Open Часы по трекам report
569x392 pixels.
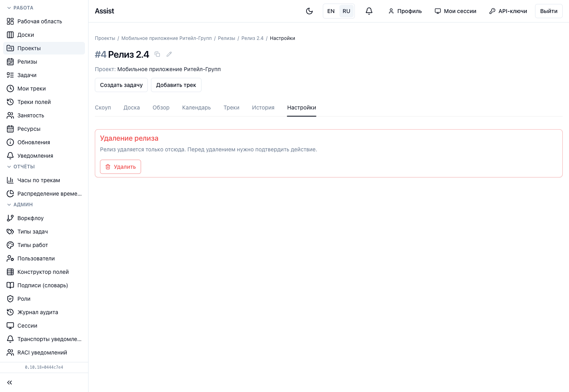tap(44, 180)
